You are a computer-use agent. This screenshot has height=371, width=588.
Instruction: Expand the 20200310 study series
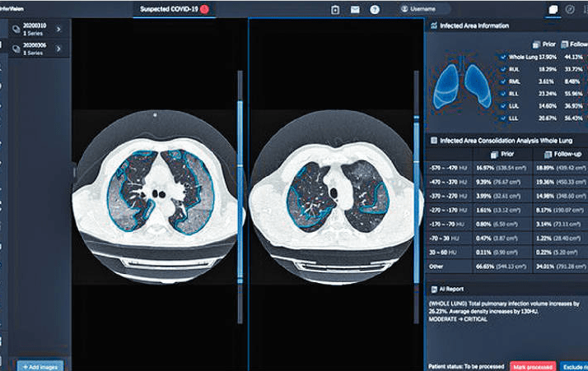pos(58,30)
